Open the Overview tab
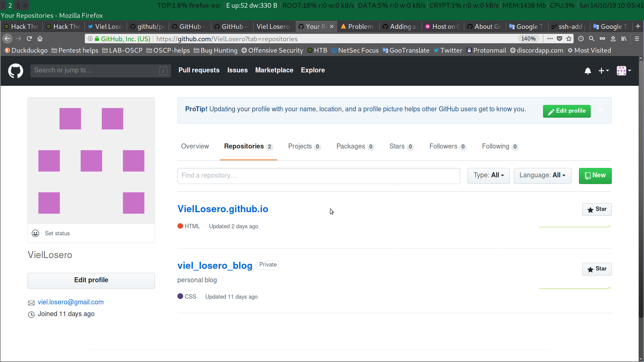The width and height of the screenshot is (644, 362). (x=195, y=146)
